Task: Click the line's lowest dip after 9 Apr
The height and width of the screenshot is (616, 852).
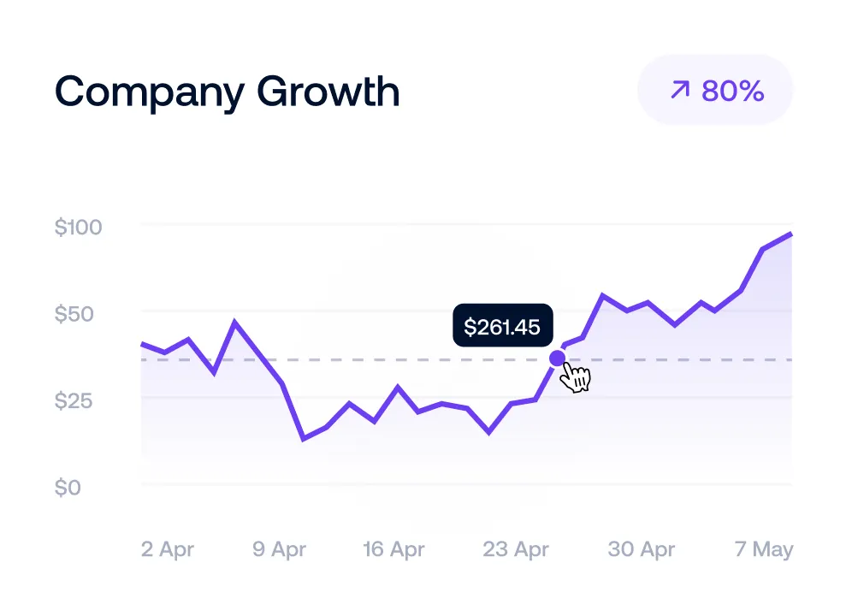Action: coord(304,439)
